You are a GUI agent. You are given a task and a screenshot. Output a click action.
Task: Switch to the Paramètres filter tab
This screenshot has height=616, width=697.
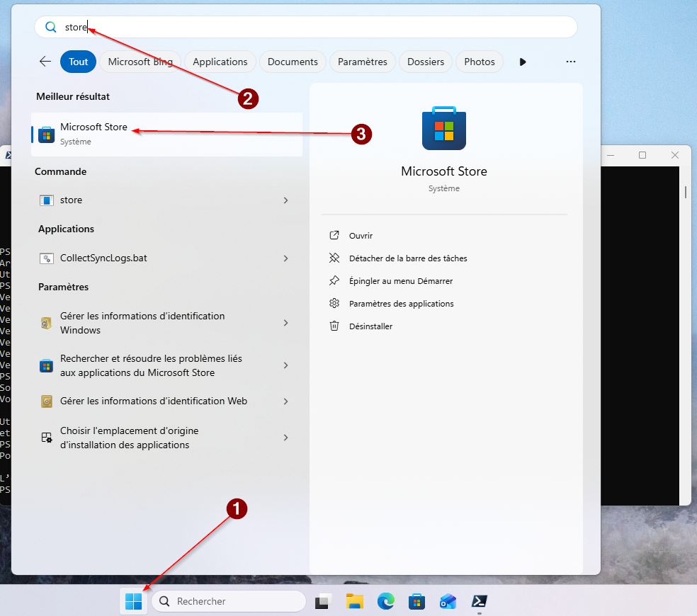[x=362, y=62]
